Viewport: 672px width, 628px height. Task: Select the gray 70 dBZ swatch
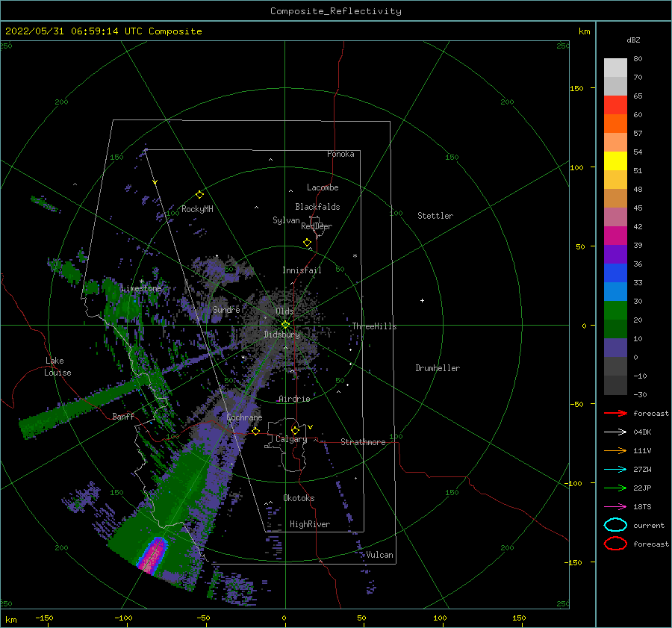(x=615, y=86)
